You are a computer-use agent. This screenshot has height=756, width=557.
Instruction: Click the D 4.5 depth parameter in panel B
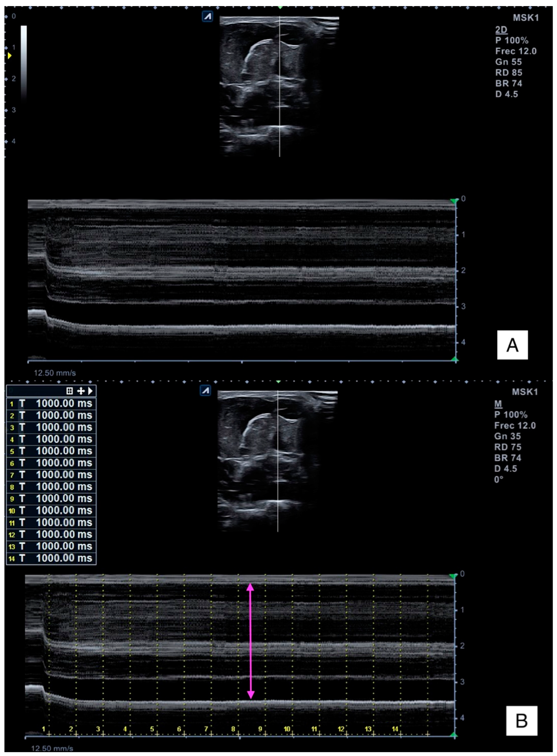click(505, 468)
